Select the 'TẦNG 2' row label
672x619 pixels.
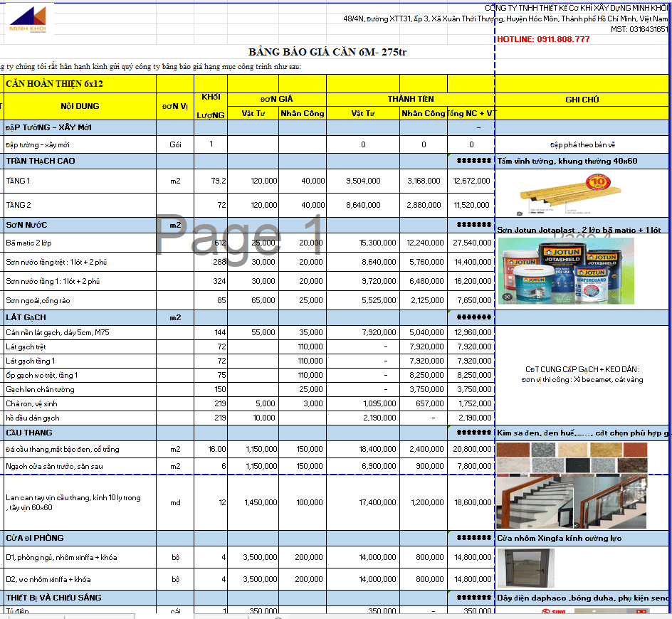80,205
